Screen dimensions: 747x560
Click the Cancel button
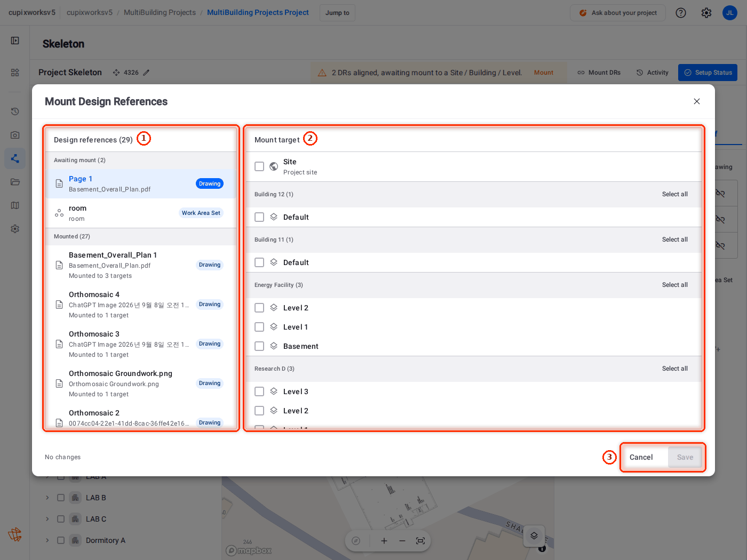641,457
